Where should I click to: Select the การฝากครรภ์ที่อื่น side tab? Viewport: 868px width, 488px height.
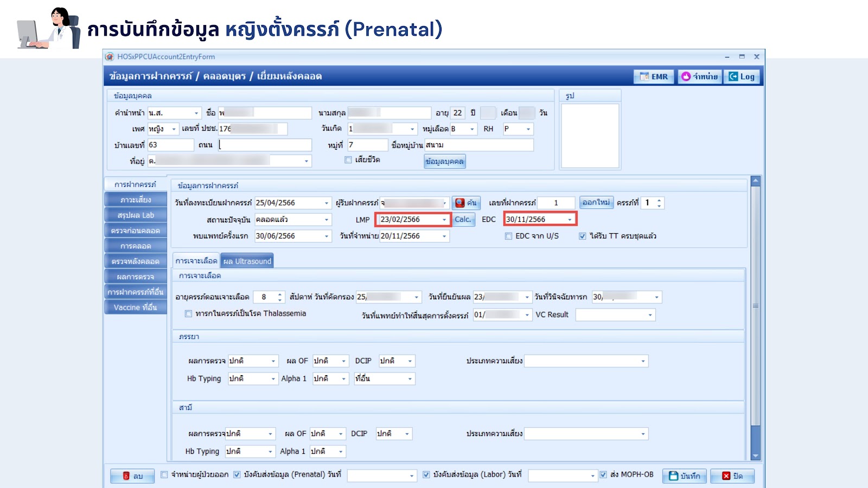click(x=136, y=292)
